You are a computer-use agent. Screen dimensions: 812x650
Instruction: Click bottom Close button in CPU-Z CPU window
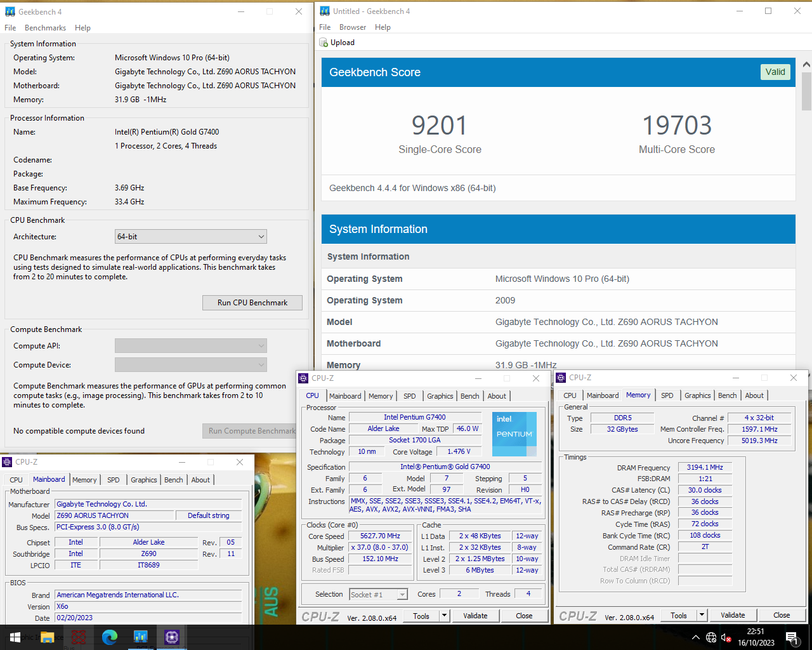(x=524, y=616)
